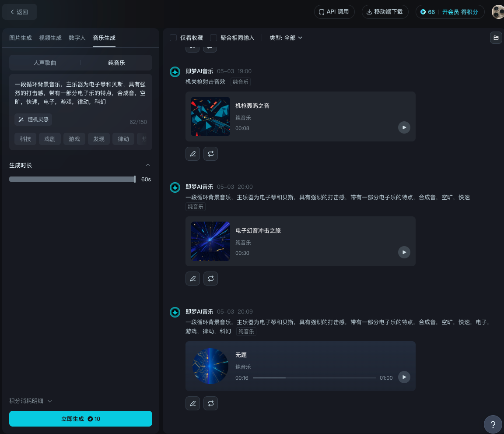Click edit pencil icon under 无题 track

click(x=192, y=403)
